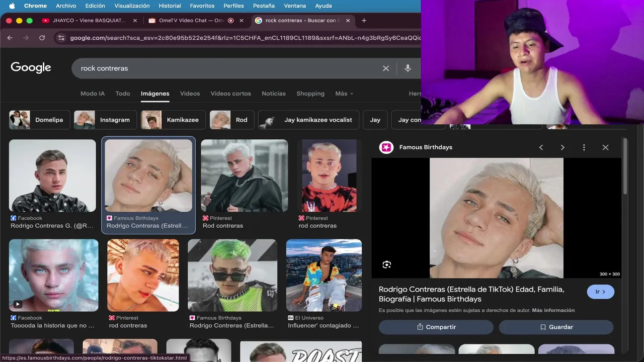Click the Famous Birthdays source logo
This screenshot has height=362, width=644.
pyautogui.click(x=386, y=147)
